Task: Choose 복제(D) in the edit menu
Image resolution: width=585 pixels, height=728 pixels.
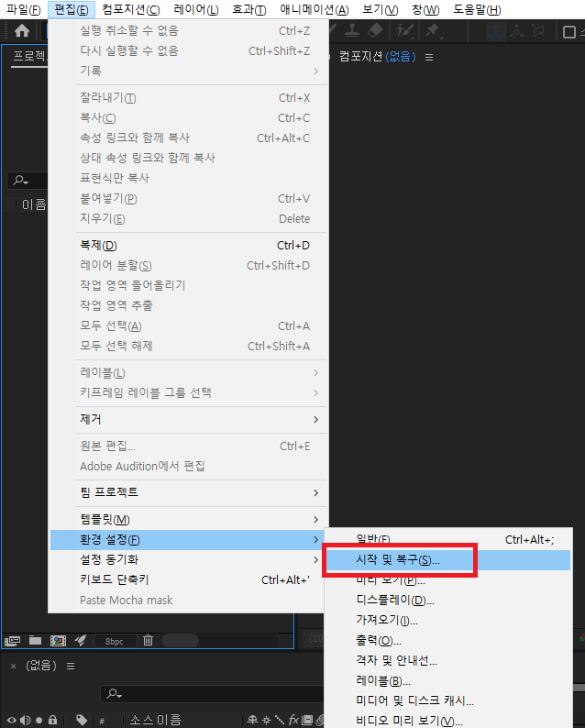Action: pyautogui.click(x=189, y=245)
